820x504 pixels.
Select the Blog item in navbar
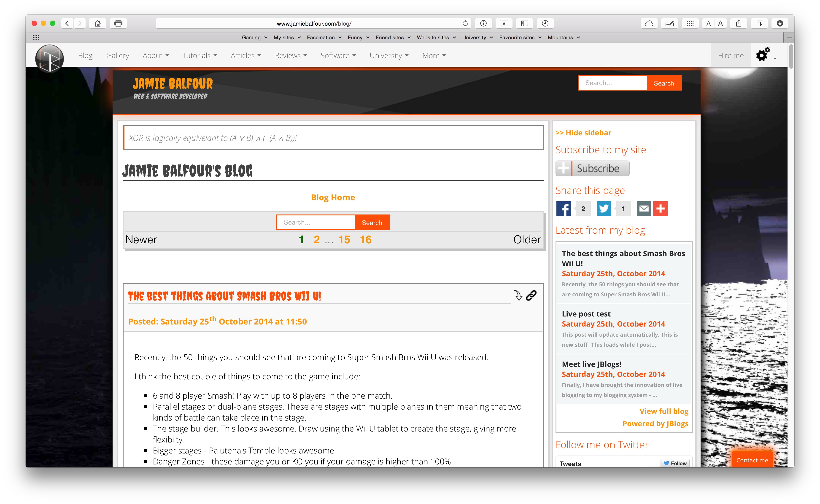pos(85,56)
